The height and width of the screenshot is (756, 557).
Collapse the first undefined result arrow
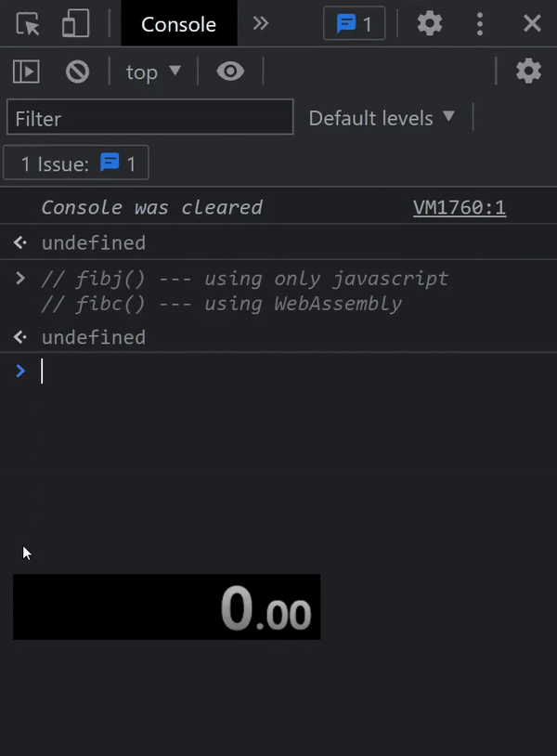19,241
